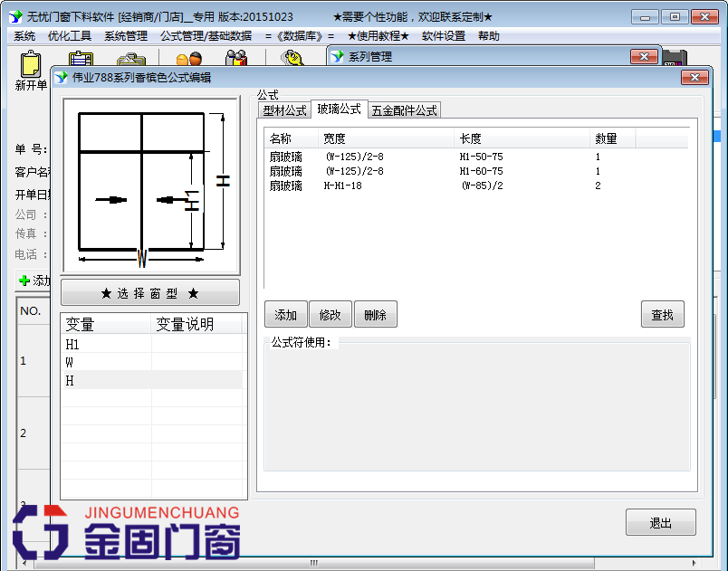Screen dimensions: 728x571
Task: Click the customer management person icon
Action: pyautogui.click(x=188, y=57)
